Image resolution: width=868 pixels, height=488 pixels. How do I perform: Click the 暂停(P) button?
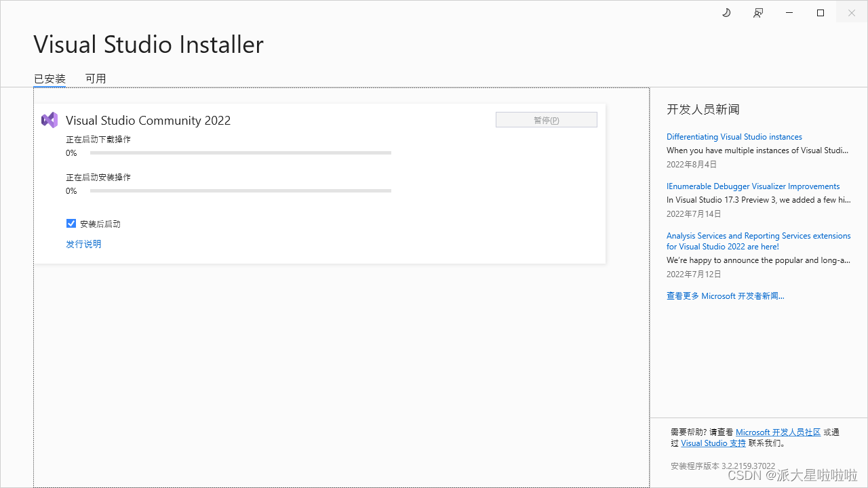[x=547, y=120]
